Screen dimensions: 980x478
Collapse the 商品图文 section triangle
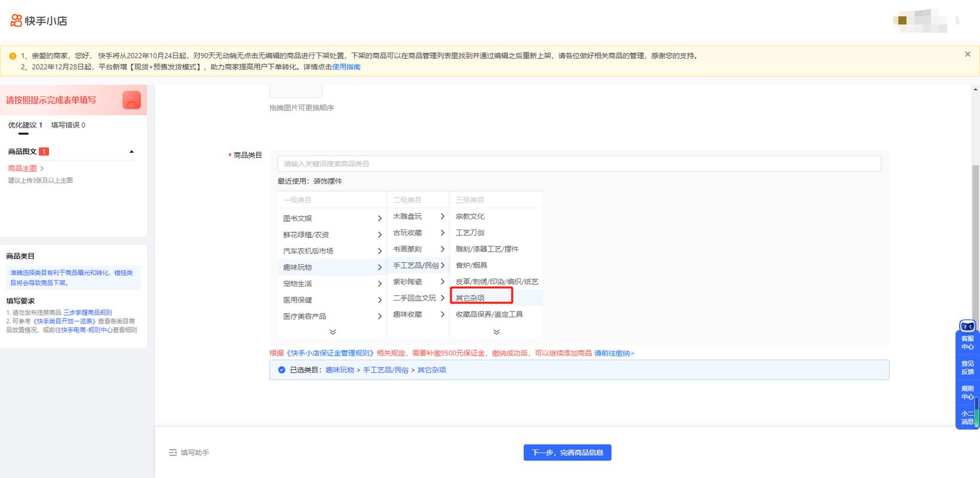click(x=132, y=152)
